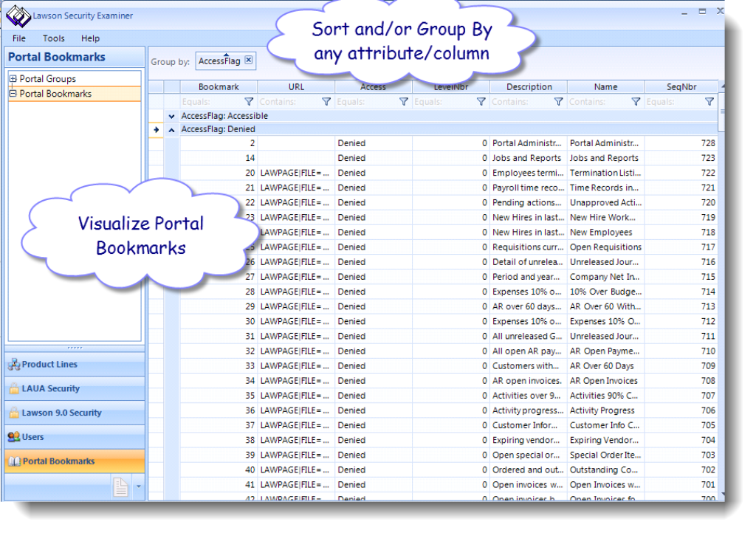Click the Lawson 9.0 Security lock icon
This screenshot has width=756, height=533.
[x=14, y=413]
